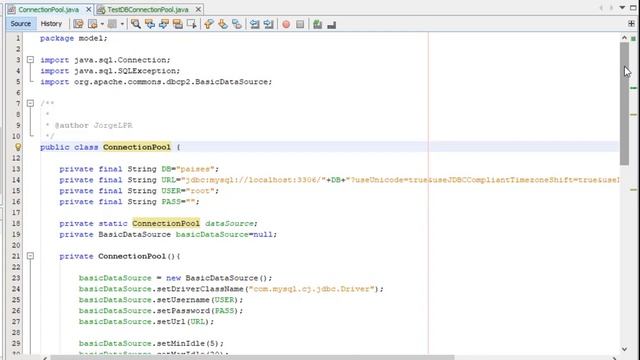The width and height of the screenshot is (640, 360).
Task: Switch to the TestDBConnectionPool.java tab
Action: click(148, 9)
